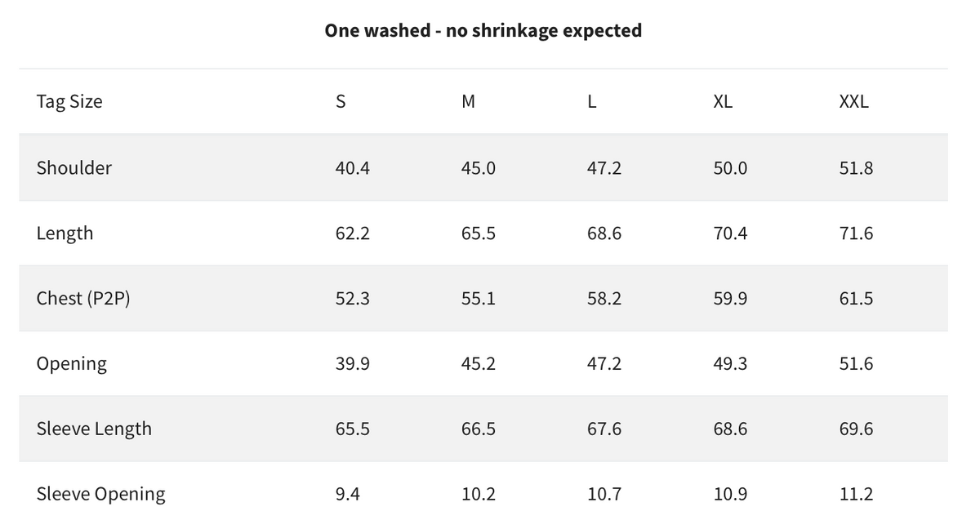Image resolution: width=980 pixels, height=520 pixels.
Task: Select the Opening row label
Action: [x=72, y=364]
